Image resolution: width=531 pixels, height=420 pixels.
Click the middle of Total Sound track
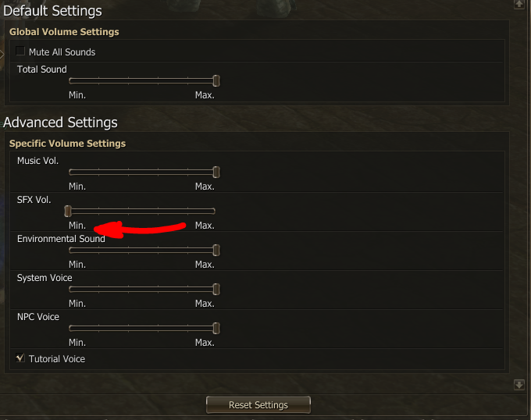(142, 81)
